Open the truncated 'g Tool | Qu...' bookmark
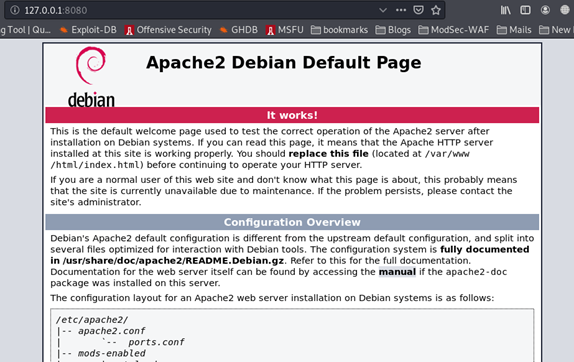The width and height of the screenshot is (574, 362). pos(26,30)
